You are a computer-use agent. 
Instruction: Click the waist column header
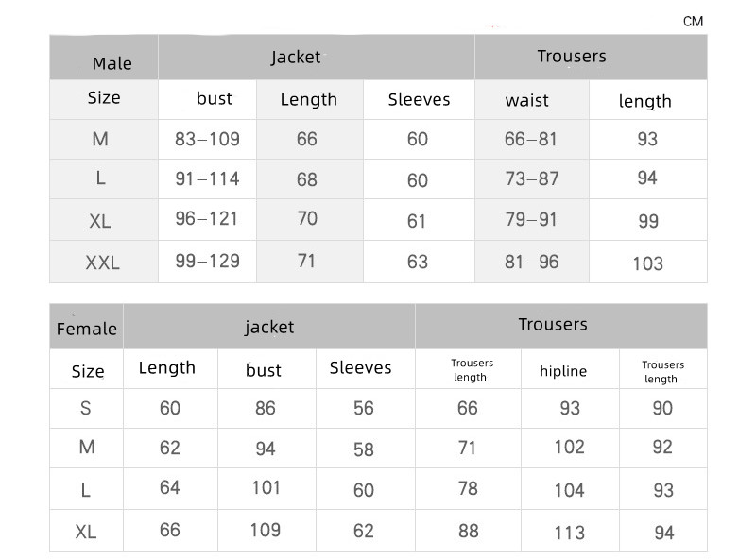tap(526, 100)
